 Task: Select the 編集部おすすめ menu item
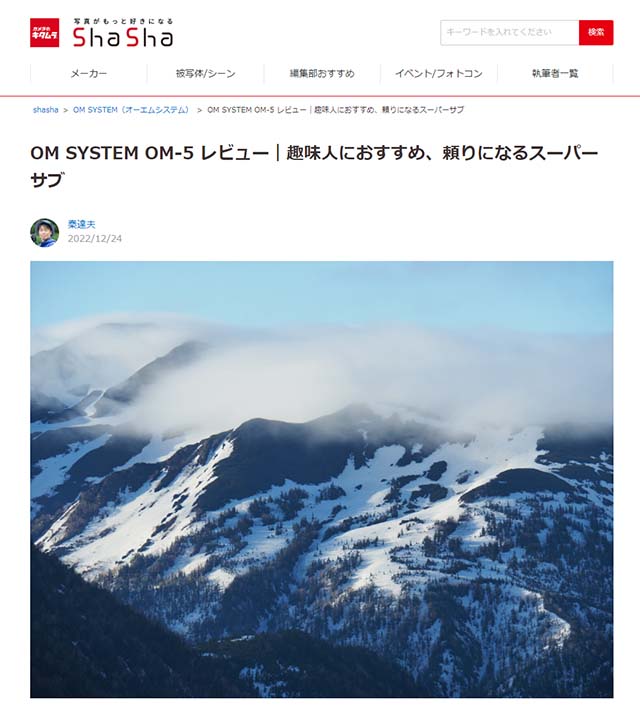[x=322, y=73]
